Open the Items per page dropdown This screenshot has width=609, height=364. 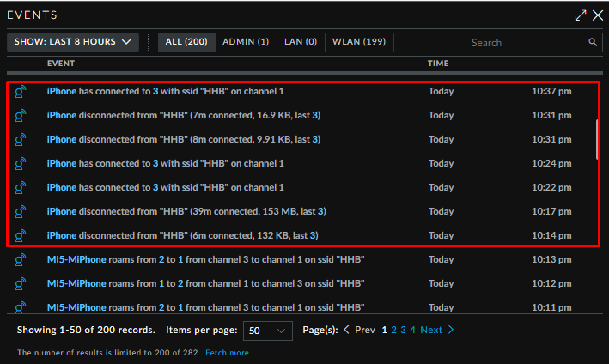pos(268,331)
